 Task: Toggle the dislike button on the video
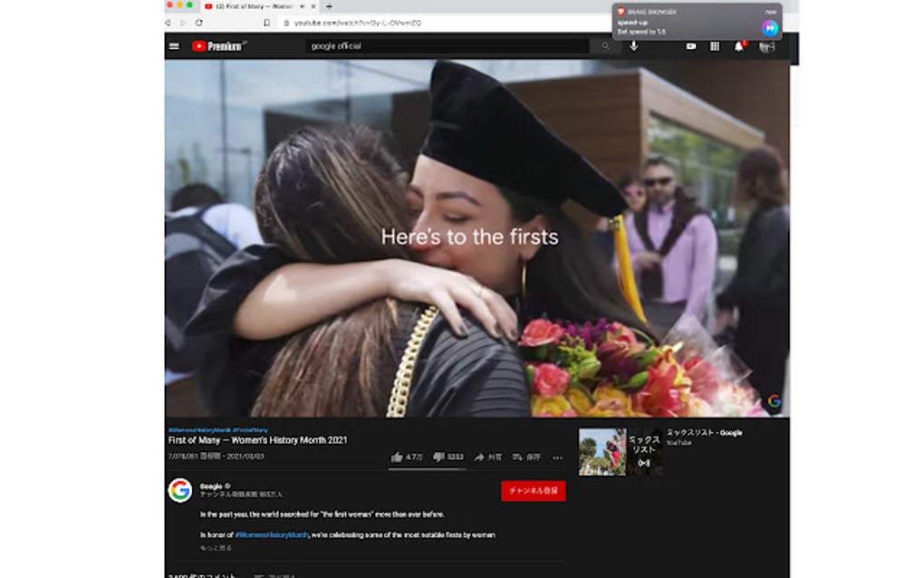coord(440,456)
